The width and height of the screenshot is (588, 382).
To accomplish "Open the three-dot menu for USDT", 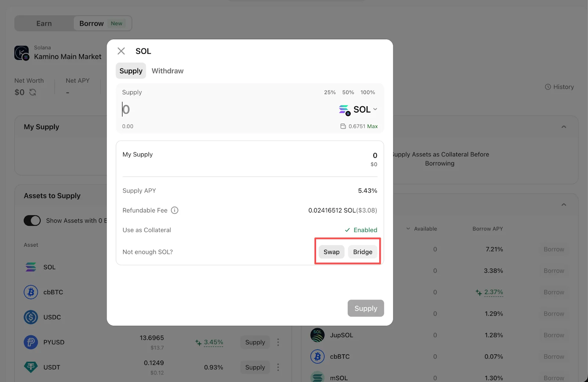I will point(278,367).
